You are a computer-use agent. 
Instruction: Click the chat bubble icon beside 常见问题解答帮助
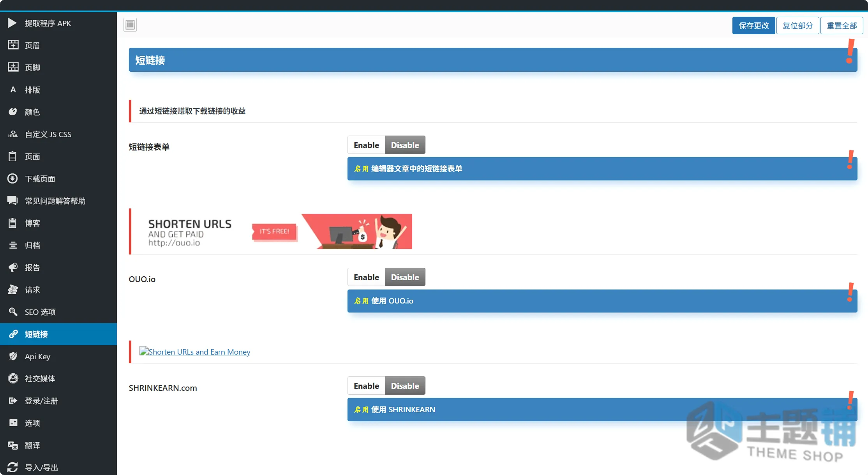click(x=12, y=201)
